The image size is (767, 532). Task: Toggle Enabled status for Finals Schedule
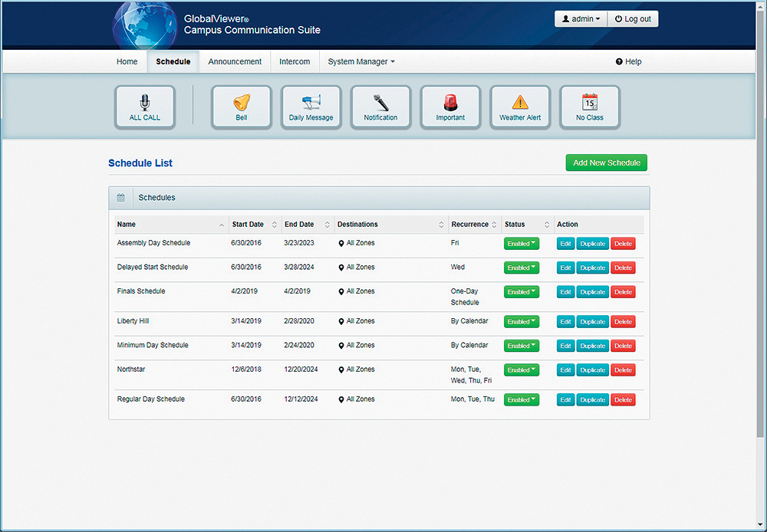[521, 291]
